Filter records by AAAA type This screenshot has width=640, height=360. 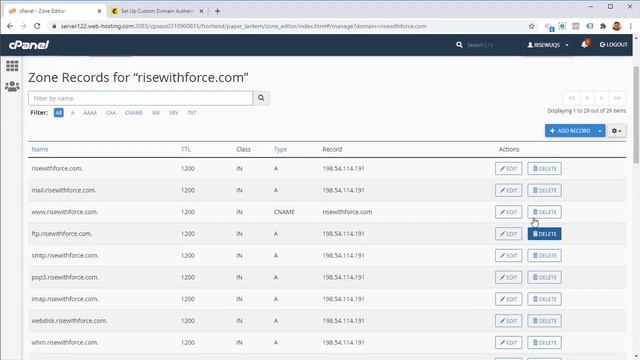(x=90, y=113)
